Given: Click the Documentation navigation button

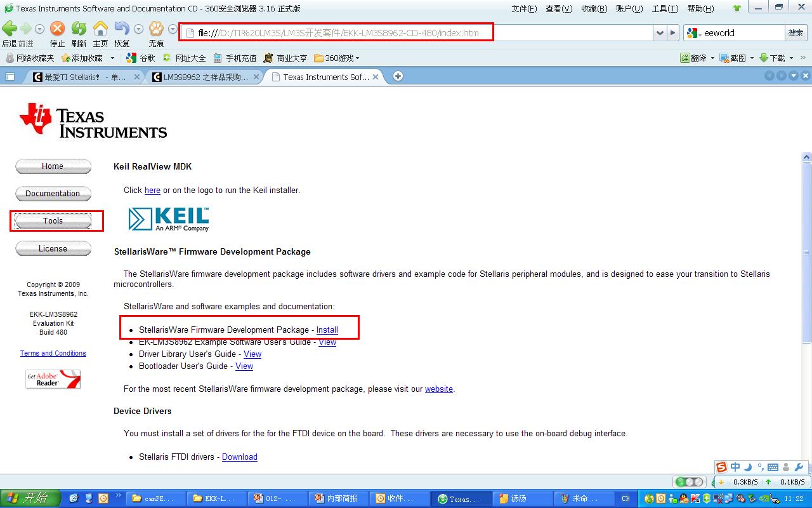Looking at the screenshot, I should pos(53,194).
